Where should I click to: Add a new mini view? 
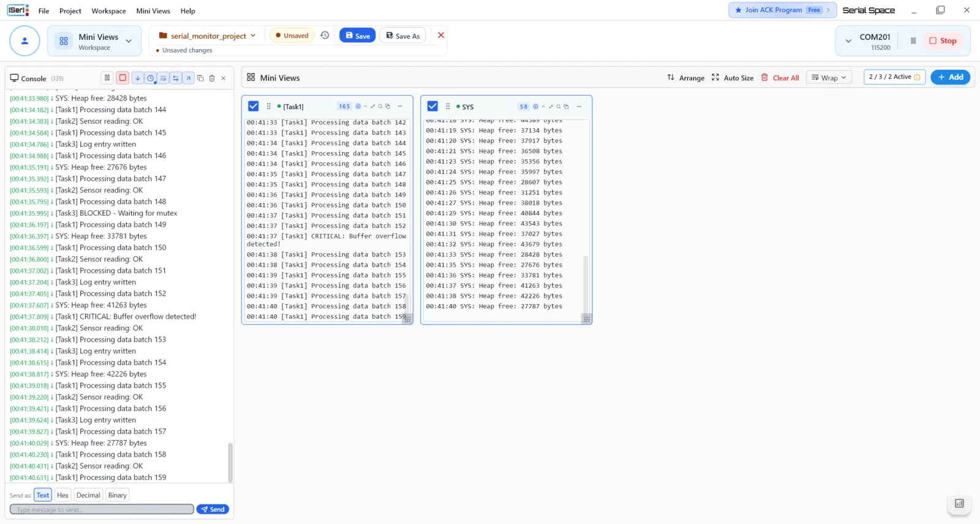pyautogui.click(x=950, y=77)
